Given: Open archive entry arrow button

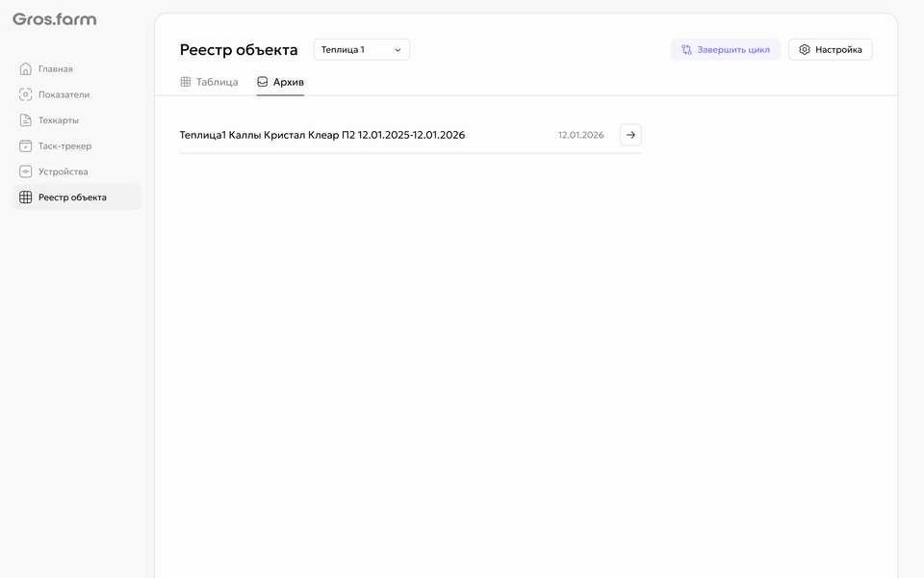Looking at the screenshot, I should (630, 135).
